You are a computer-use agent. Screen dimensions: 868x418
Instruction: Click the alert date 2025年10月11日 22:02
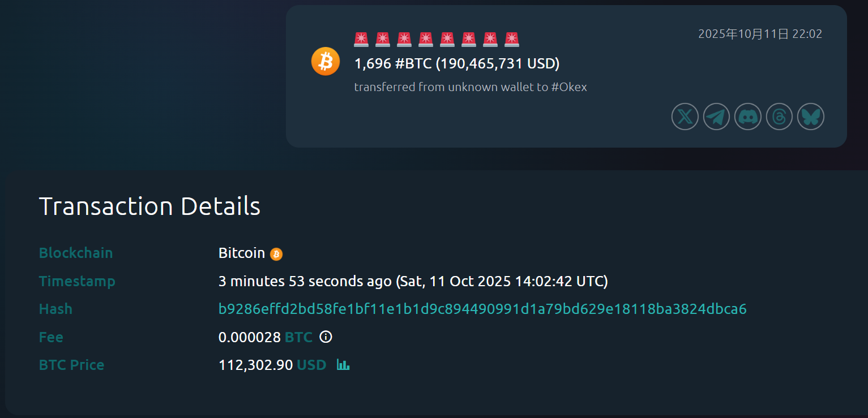[760, 34]
